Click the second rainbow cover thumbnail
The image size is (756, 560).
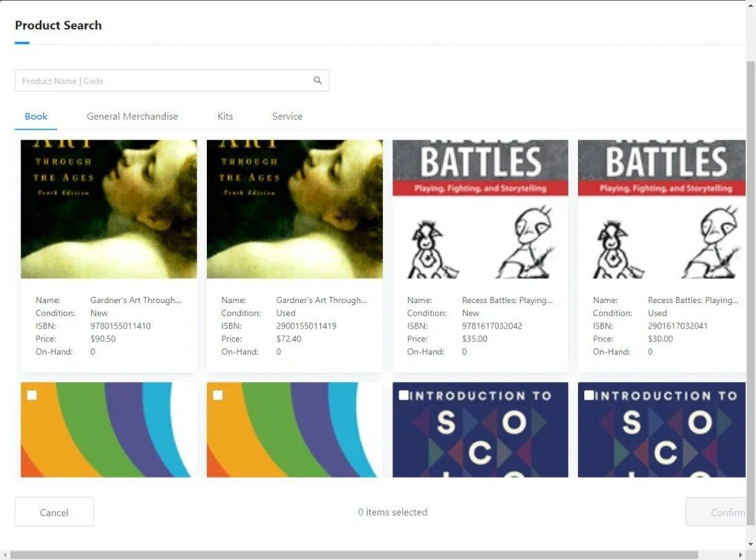pos(295,429)
